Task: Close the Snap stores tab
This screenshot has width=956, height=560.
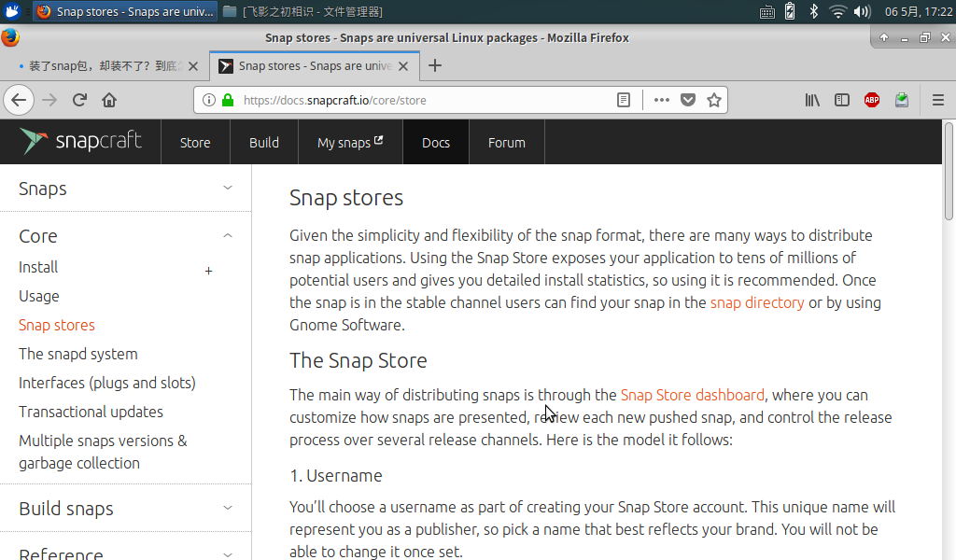Action: pyautogui.click(x=403, y=66)
